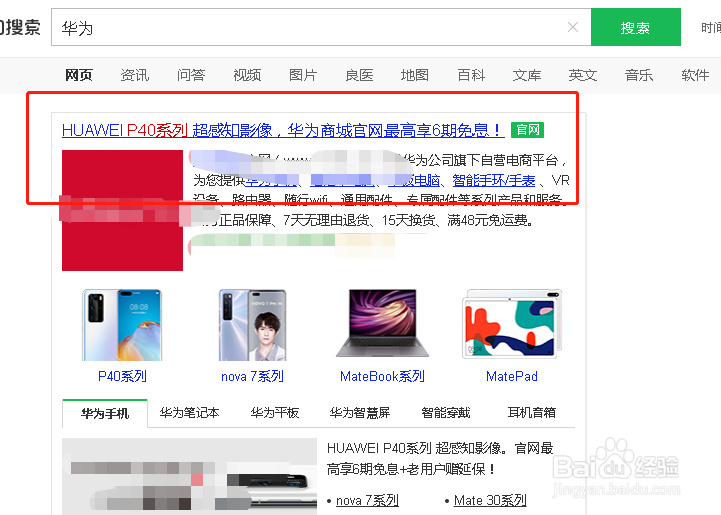This screenshot has width=721, height=515.
Task: Click the green 官网 badge
Action: [x=527, y=130]
